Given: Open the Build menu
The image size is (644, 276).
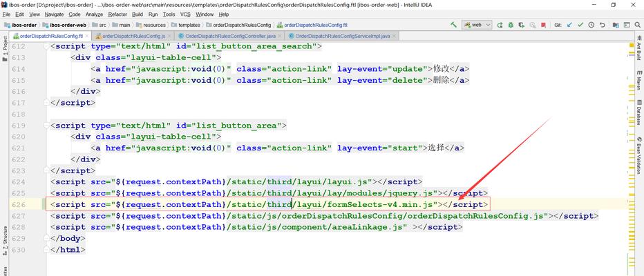Looking at the screenshot, I should (x=138, y=14).
